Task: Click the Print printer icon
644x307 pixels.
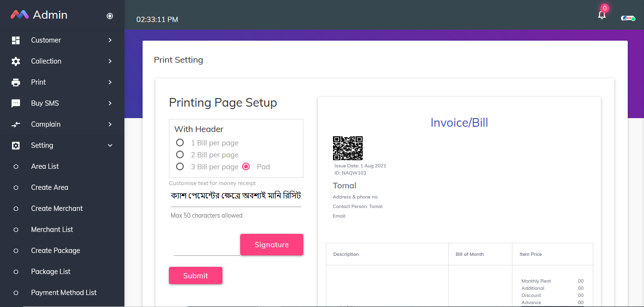Action: [16, 82]
